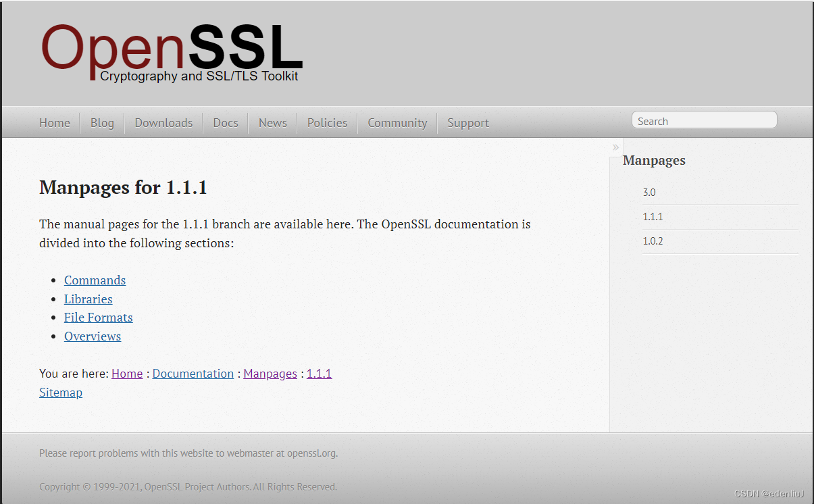The width and height of the screenshot is (814, 504).
Task: Focus the Search input field
Action: point(704,121)
